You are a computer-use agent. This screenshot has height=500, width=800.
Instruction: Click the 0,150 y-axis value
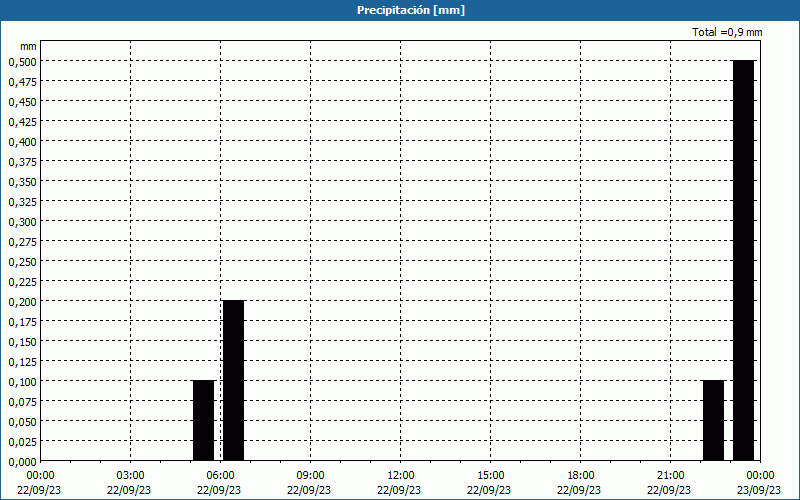pos(22,341)
